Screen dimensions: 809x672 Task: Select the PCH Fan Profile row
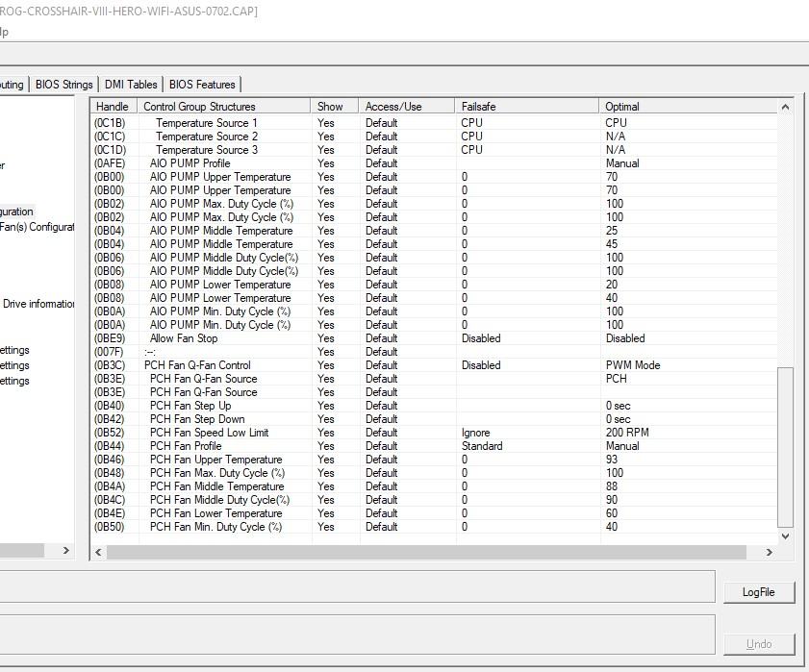[x=434, y=445]
